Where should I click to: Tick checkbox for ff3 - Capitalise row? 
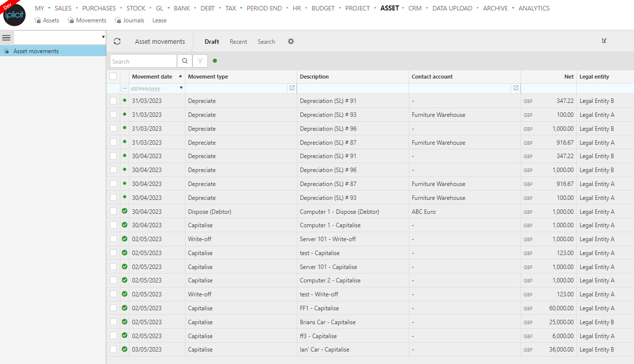[113, 336]
